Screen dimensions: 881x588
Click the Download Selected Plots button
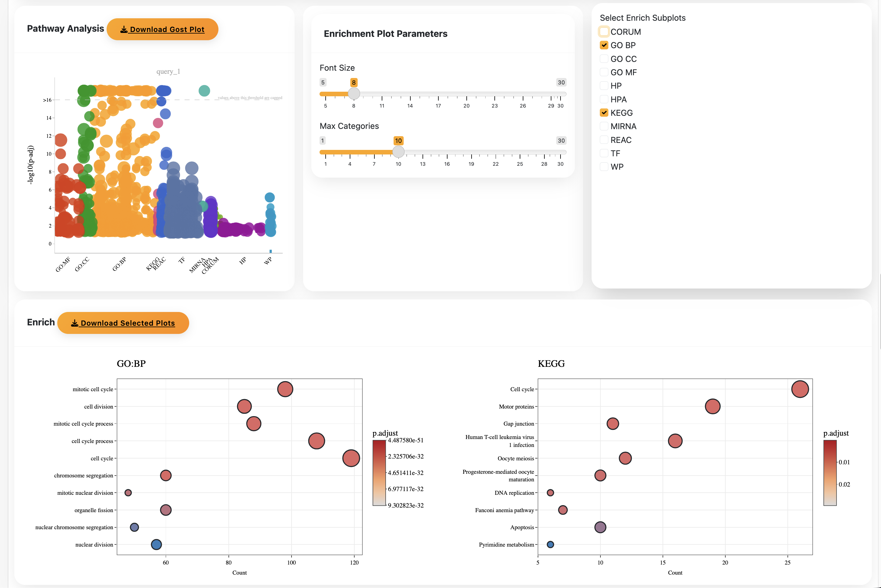[x=123, y=323]
